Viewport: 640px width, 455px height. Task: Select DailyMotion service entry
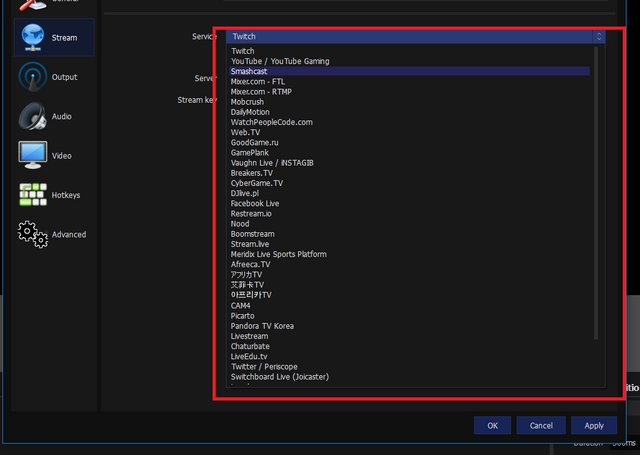point(409,112)
